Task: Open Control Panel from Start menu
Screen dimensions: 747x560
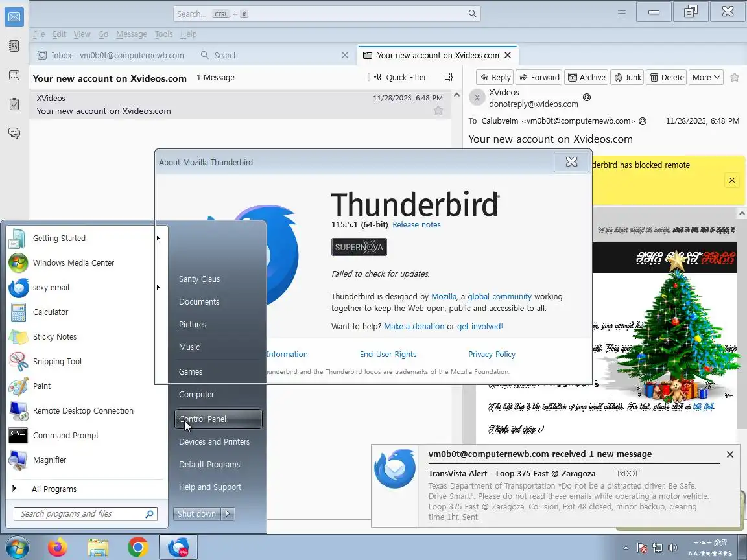Action: (x=218, y=419)
